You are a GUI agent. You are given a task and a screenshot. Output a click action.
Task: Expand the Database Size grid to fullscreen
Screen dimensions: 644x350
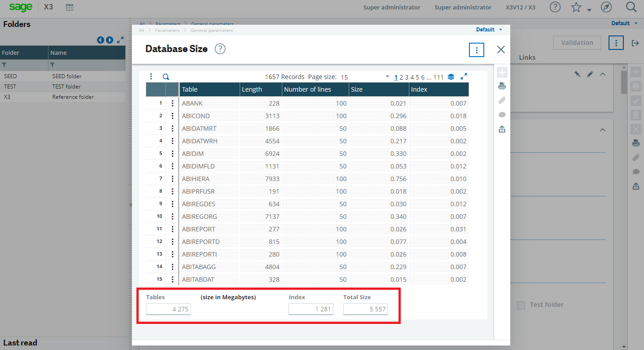coord(464,76)
